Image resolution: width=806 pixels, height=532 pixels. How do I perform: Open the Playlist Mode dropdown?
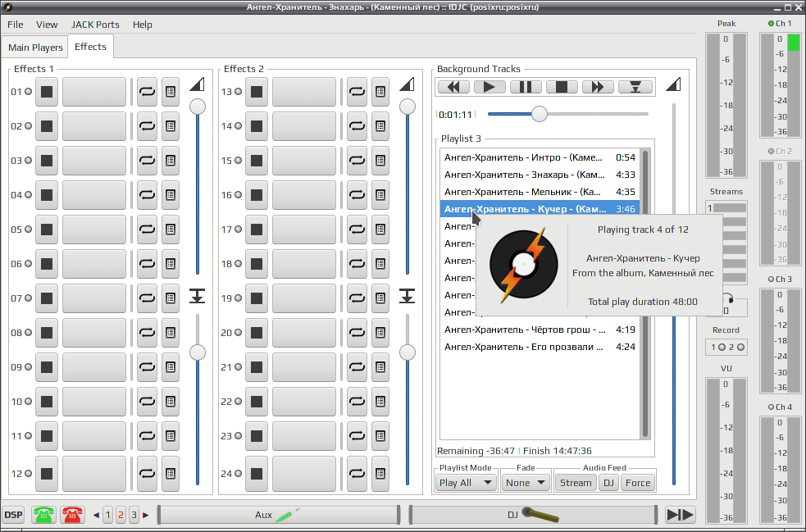click(x=466, y=483)
